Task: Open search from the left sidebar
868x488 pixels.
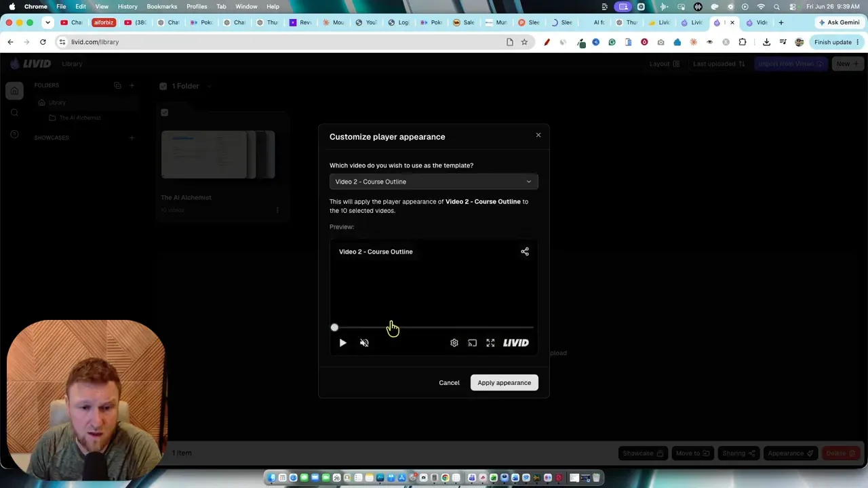Action: point(14,113)
